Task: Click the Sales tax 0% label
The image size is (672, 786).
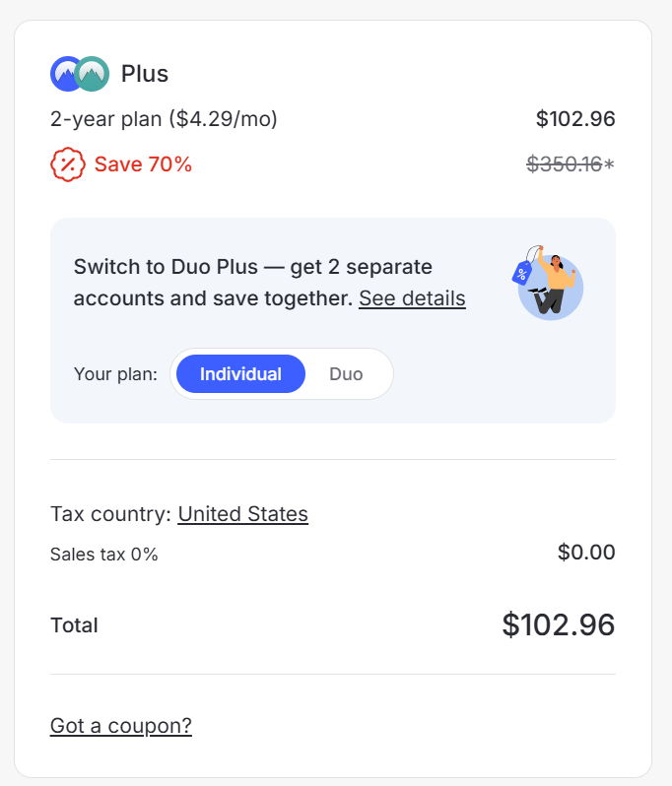Action: [103, 555]
